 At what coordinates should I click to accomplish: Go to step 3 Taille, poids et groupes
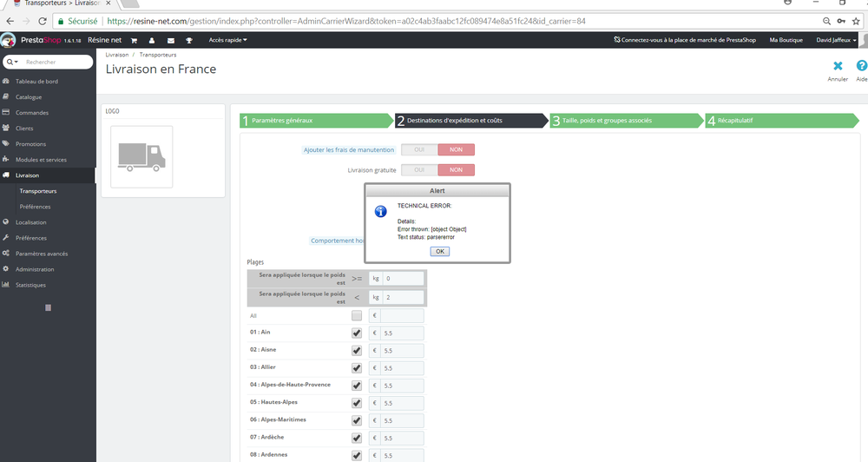(x=627, y=120)
